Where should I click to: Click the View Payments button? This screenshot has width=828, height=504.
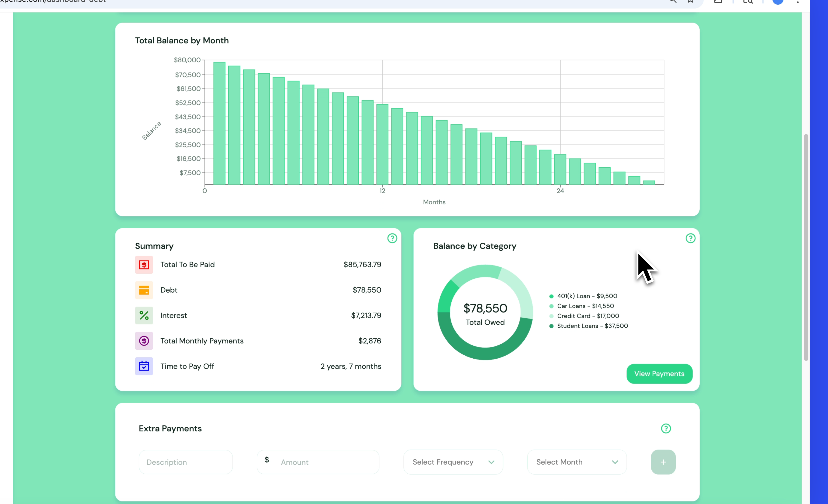coord(659,374)
